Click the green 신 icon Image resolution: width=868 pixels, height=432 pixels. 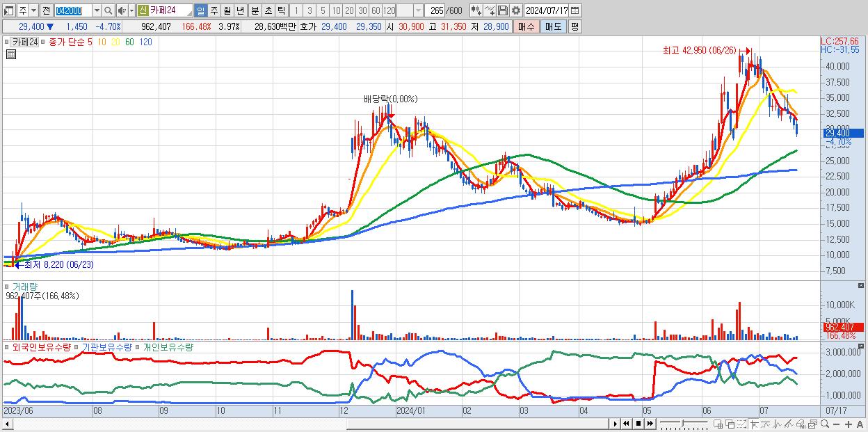point(143,10)
